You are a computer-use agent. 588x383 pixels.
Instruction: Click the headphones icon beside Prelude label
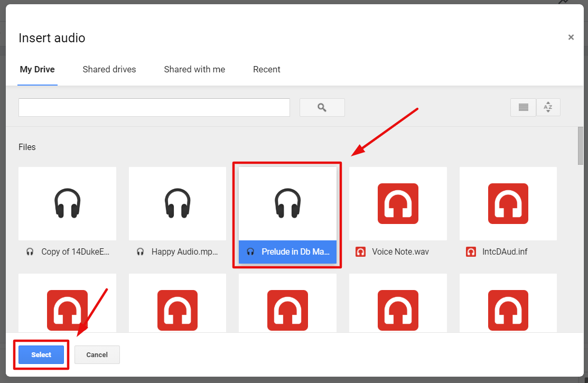(x=250, y=252)
